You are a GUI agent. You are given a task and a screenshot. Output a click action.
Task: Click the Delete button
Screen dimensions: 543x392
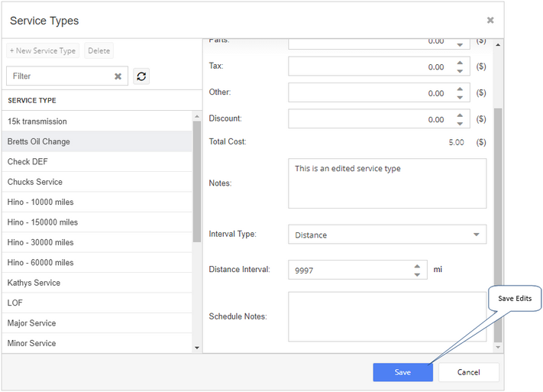pyautogui.click(x=99, y=50)
